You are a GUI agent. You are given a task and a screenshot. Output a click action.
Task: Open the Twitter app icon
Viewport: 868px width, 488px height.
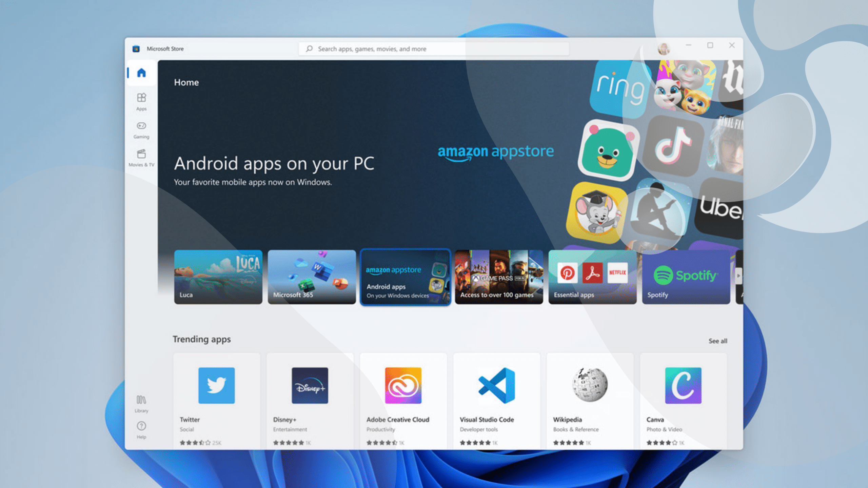216,385
